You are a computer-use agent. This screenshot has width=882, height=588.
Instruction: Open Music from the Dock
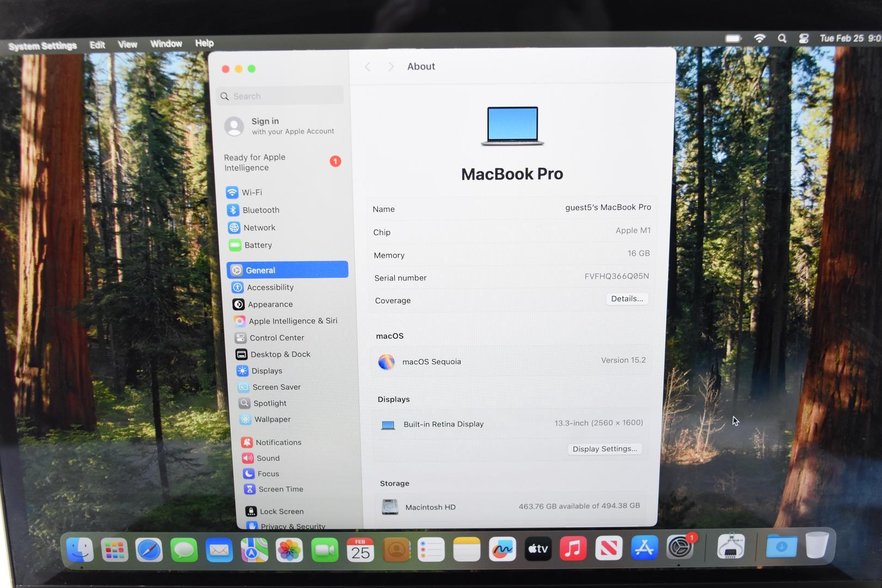[x=573, y=548]
